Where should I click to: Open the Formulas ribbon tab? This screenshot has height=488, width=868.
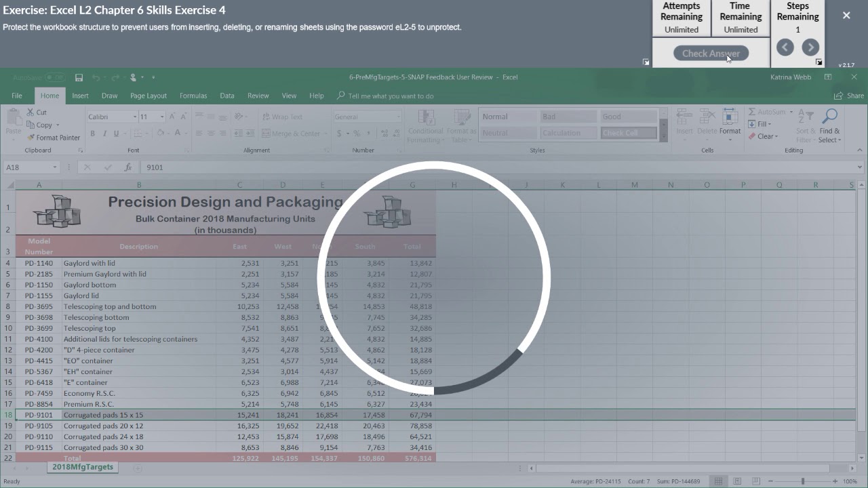(x=193, y=96)
